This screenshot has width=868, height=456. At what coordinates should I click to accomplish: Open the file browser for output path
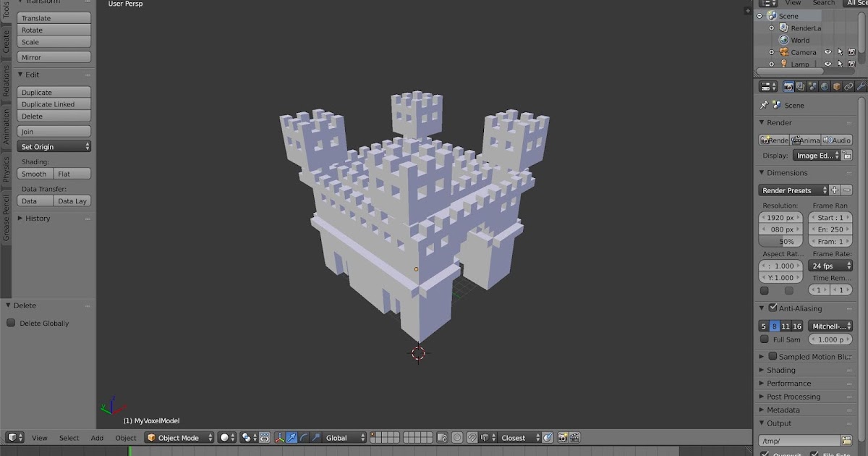tap(846, 440)
